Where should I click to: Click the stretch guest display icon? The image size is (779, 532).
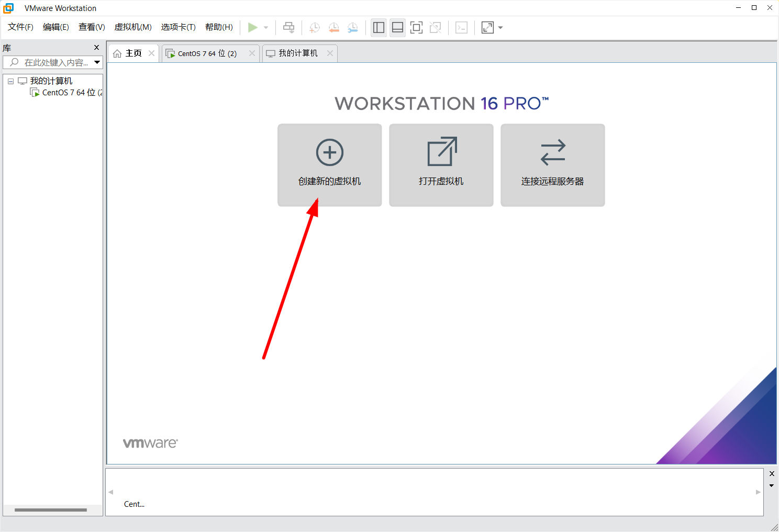click(x=487, y=28)
